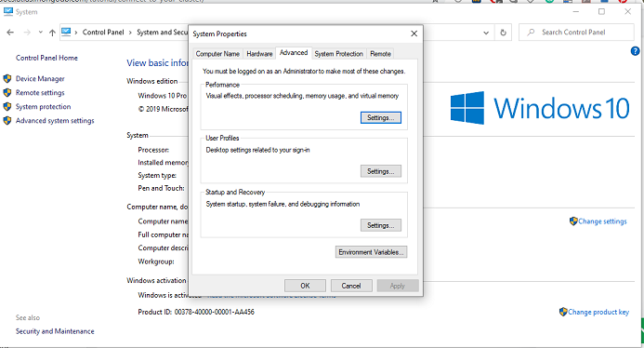Go to Control Panel Home
Viewport: 644px width, 348px height.
coord(46,58)
